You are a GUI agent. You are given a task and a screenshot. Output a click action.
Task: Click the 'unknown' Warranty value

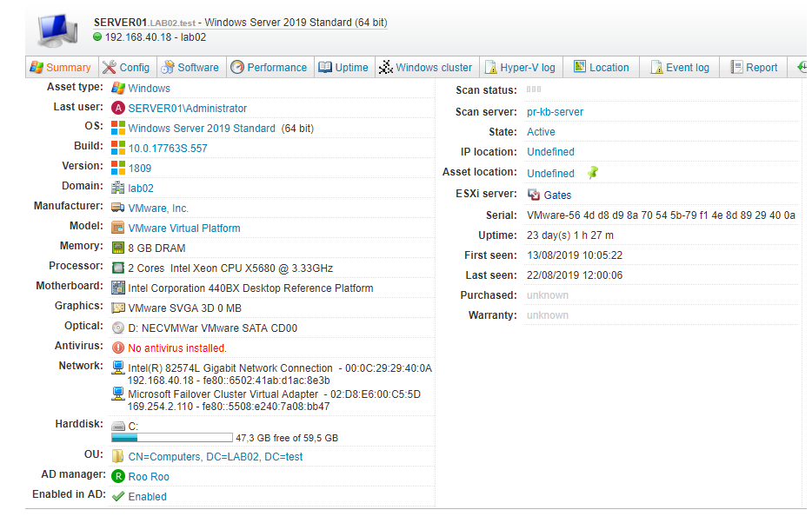(x=548, y=315)
